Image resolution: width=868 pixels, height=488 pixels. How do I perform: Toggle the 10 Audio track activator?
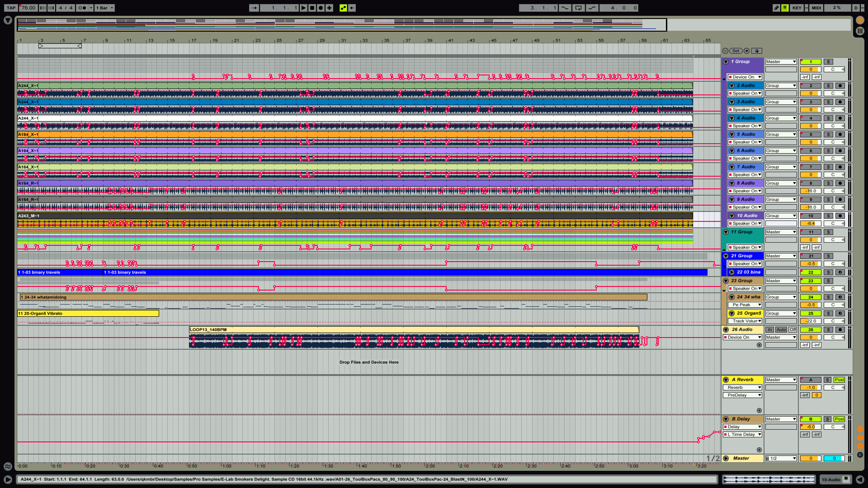[x=811, y=216]
